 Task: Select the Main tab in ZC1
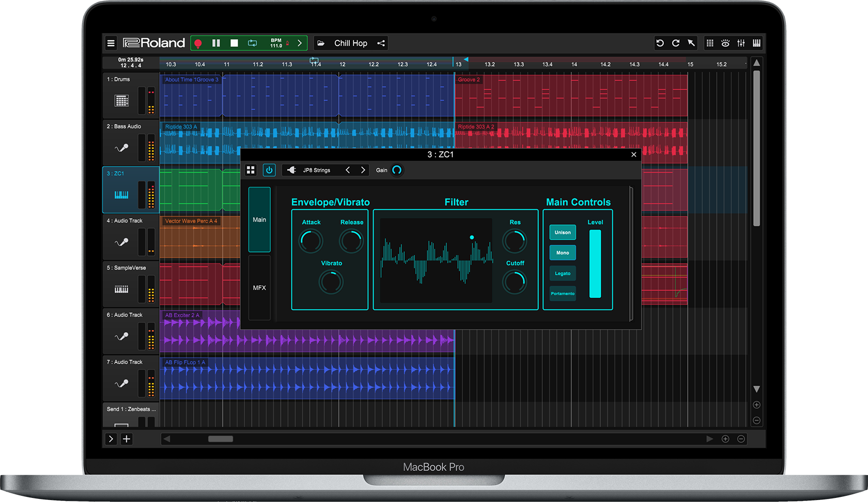pyautogui.click(x=259, y=219)
